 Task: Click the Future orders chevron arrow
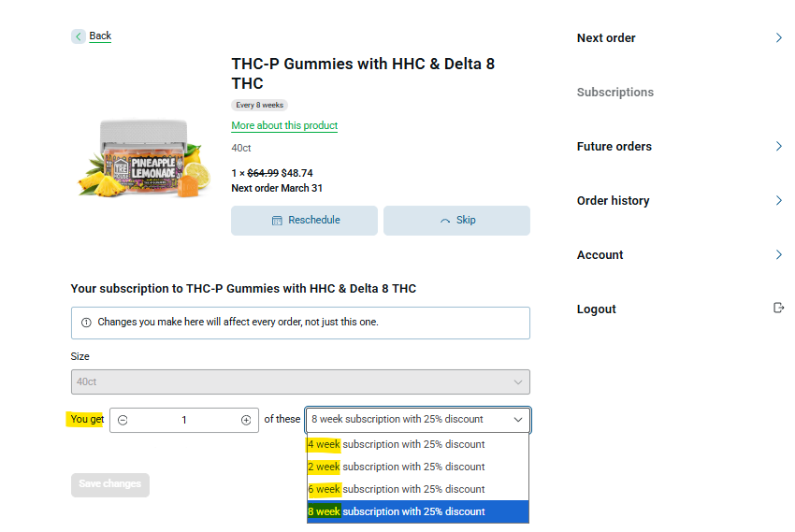click(x=779, y=147)
